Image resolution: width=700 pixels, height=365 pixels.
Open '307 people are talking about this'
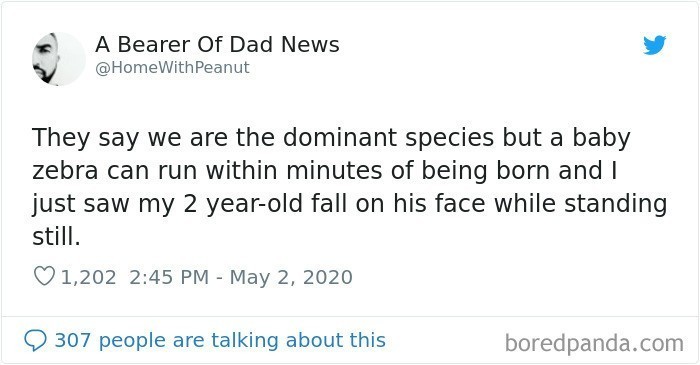point(220,340)
